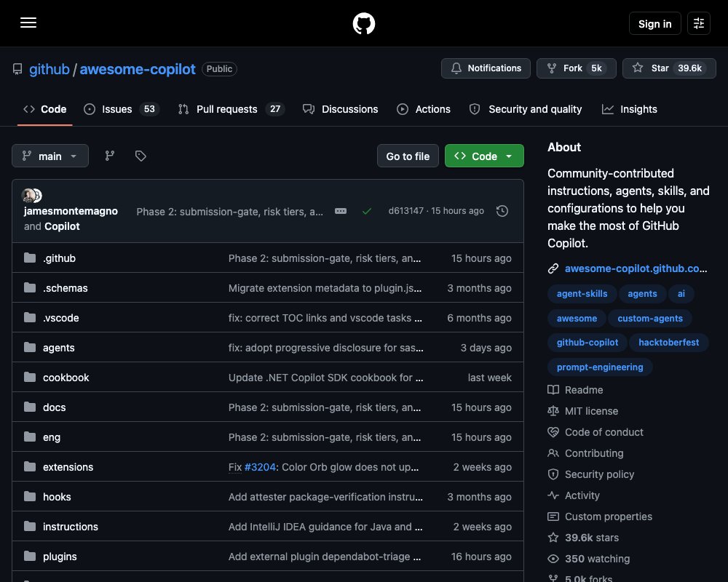Screen dimensions: 728x582
Task: View the 39.6k stars stargazers link
Action: 583,538
